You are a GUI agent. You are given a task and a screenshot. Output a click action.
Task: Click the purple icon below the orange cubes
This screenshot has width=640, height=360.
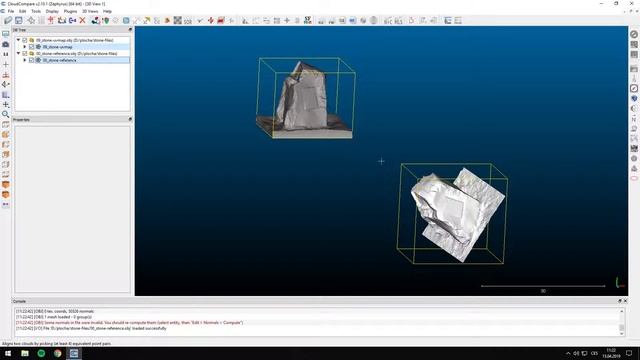(x=6, y=204)
